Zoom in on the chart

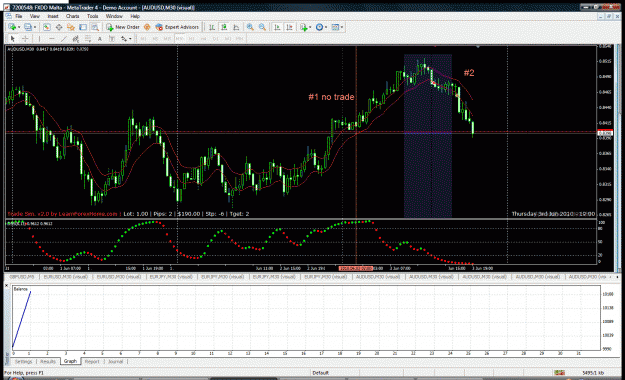coord(250,27)
